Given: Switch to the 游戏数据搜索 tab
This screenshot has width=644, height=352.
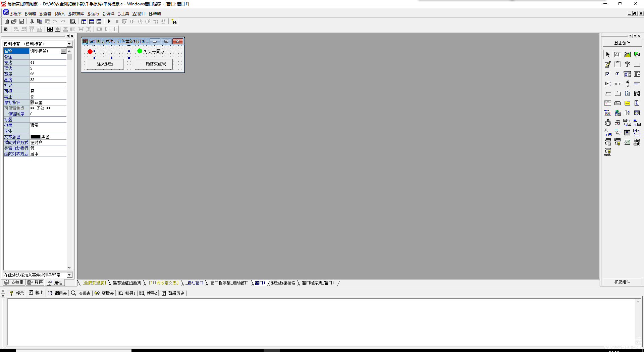Looking at the screenshot, I should tap(283, 283).
